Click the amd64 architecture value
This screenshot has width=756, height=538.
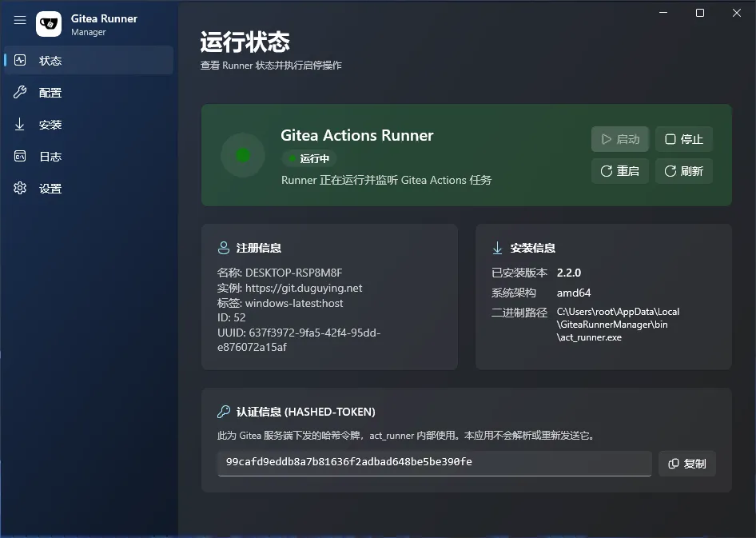574,293
